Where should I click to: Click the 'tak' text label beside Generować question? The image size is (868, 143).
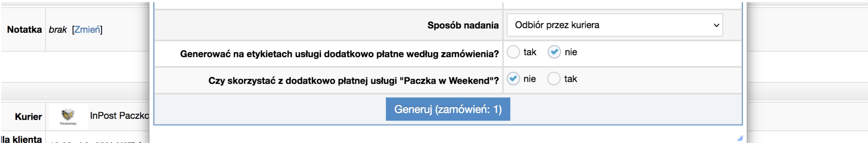[530, 52]
